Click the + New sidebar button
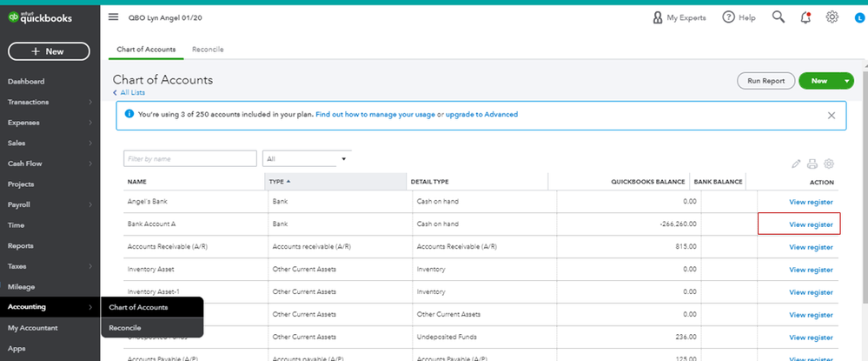Image resolution: width=868 pixels, height=361 pixels. (x=49, y=51)
